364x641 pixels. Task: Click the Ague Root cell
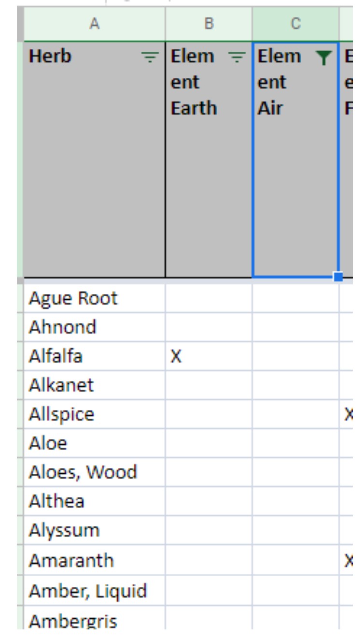point(95,298)
